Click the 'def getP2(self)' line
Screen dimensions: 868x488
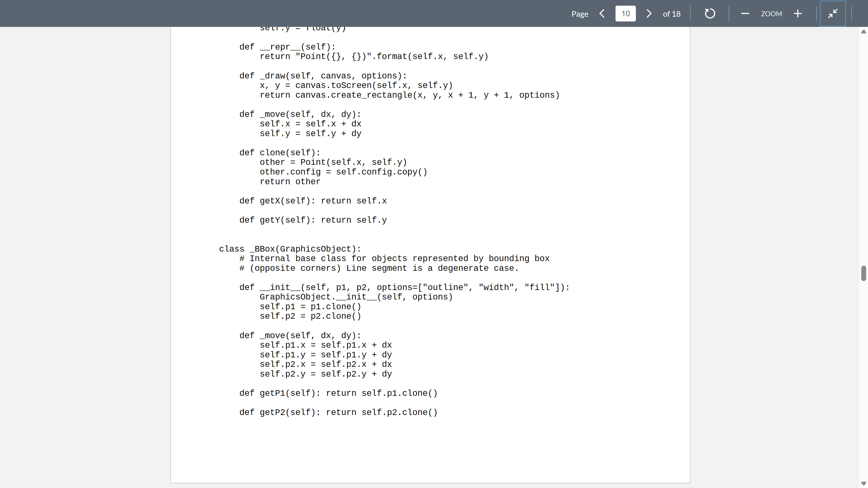point(338,412)
